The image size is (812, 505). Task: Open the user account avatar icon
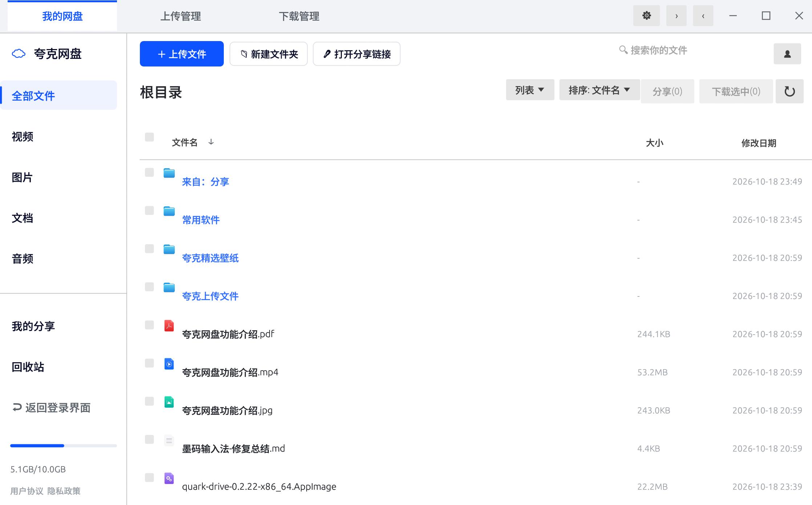[x=787, y=54]
